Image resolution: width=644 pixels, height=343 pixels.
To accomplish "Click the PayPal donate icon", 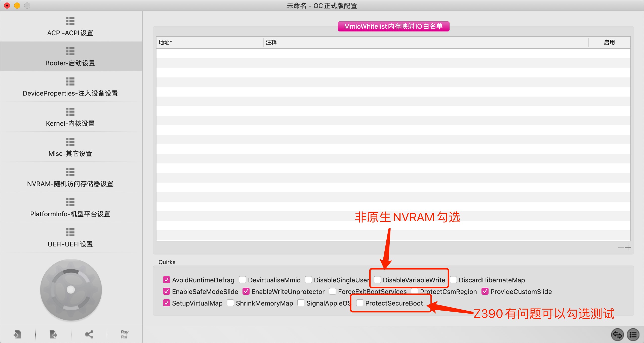I will point(125,334).
